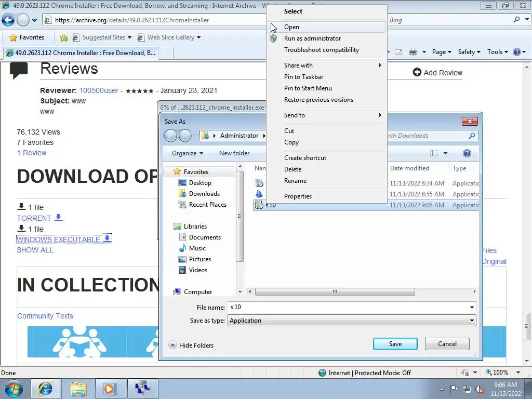This screenshot has width=532, height=399.
Task: Click the Bing search magnifier icon
Action: [516, 20]
